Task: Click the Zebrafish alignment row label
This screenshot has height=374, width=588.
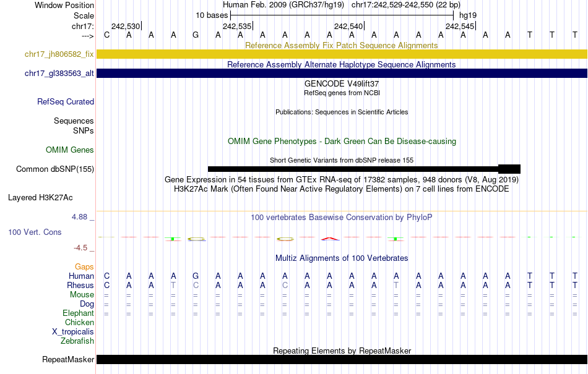Action: click(77, 341)
